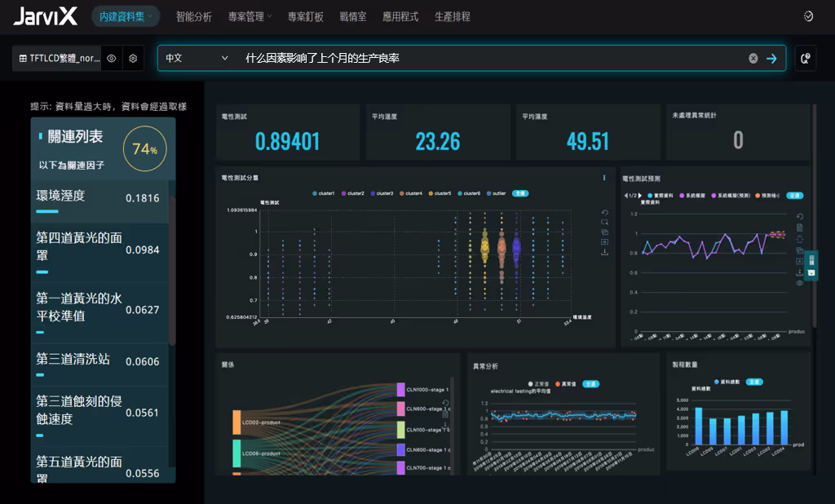Image resolution: width=835 pixels, height=504 pixels.
Task: Click the question text input field
Action: coord(493,58)
